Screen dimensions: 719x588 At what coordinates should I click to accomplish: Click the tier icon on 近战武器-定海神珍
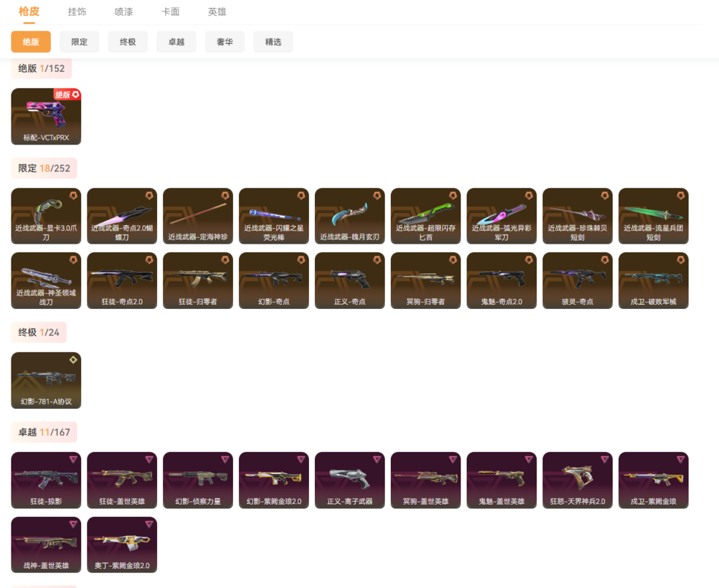click(225, 196)
